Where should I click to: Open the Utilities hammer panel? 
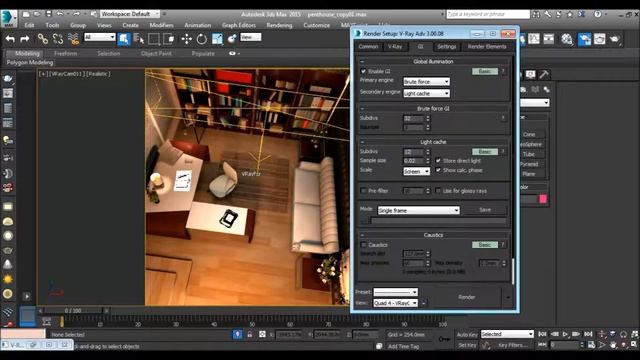tap(544, 74)
